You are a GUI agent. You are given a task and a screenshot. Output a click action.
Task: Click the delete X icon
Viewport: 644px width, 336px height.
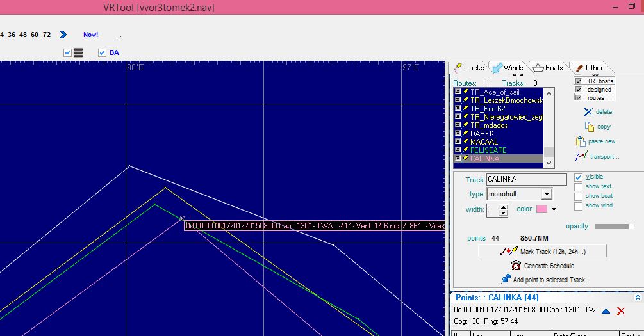point(588,112)
